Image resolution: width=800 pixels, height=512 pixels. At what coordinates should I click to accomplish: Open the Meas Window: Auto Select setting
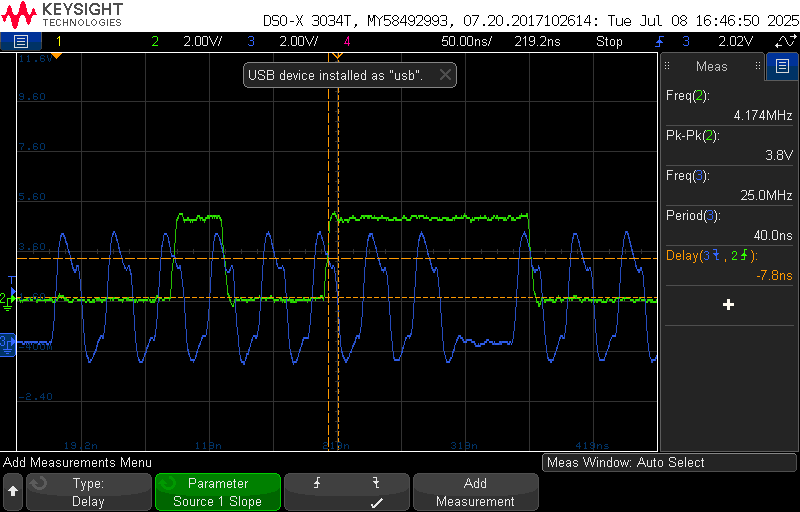coord(668,462)
